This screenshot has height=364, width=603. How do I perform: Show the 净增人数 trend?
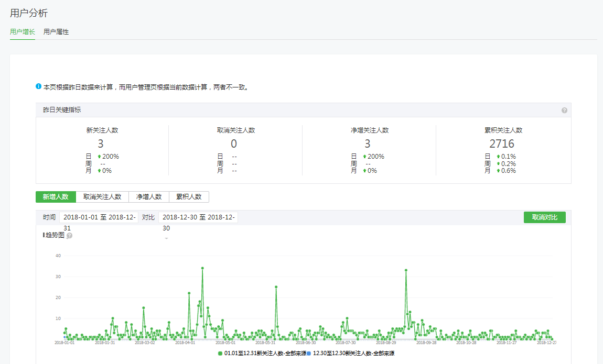coord(149,197)
